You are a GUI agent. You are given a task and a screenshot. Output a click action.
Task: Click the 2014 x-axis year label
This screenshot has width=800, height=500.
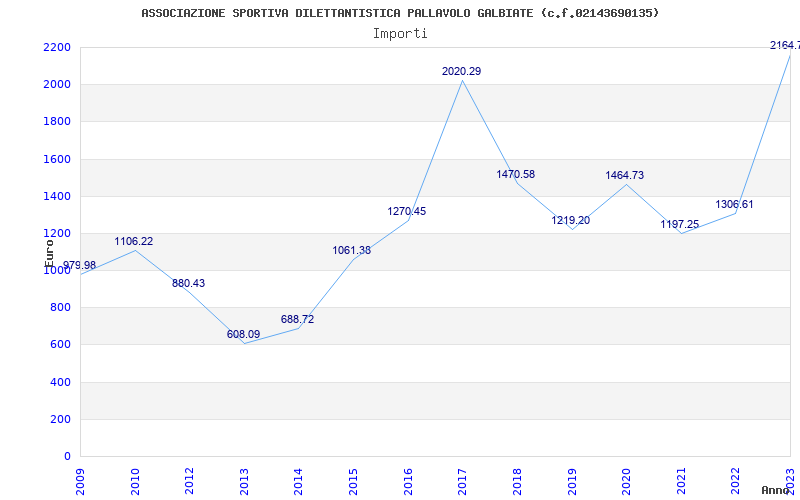[298, 482]
